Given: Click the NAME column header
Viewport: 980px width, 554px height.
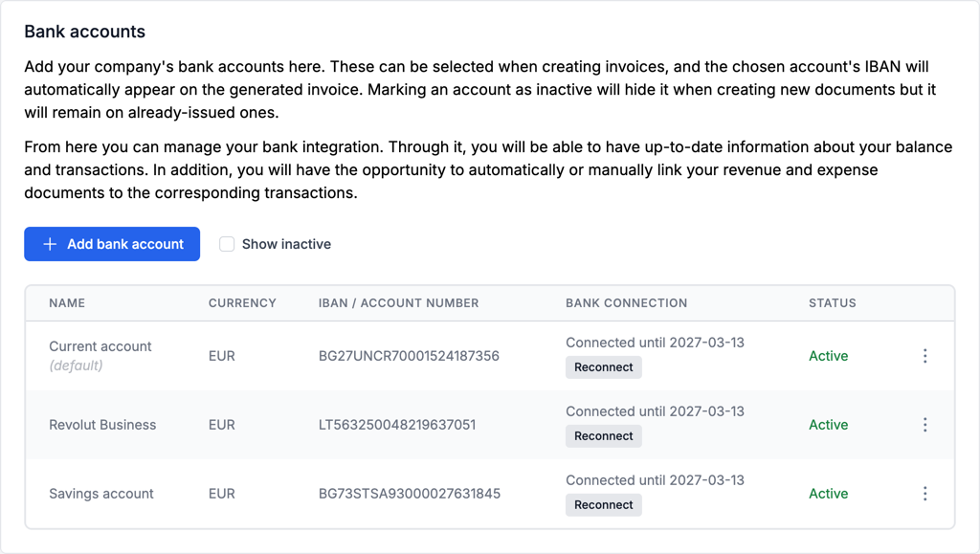Looking at the screenshot, I should pyautogui.click(x=67, y=303).
